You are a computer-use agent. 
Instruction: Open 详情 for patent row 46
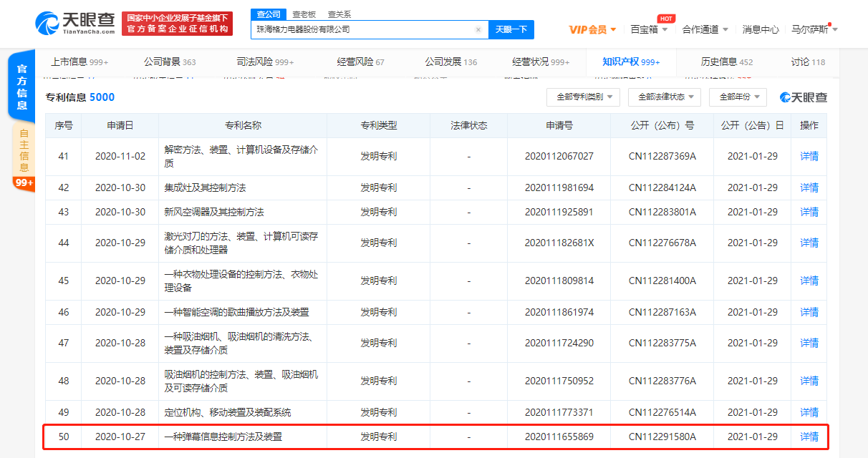tap(809, 312)
